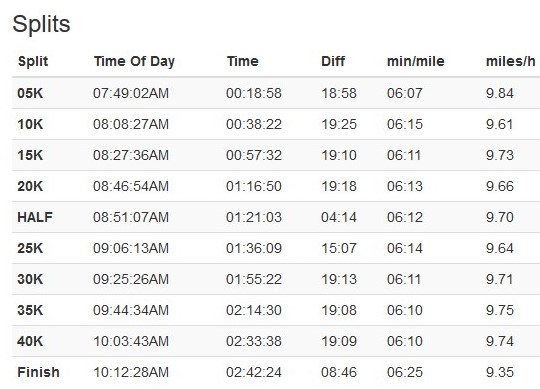
Task: Click the Split column header
Action: tap(33, 61)
